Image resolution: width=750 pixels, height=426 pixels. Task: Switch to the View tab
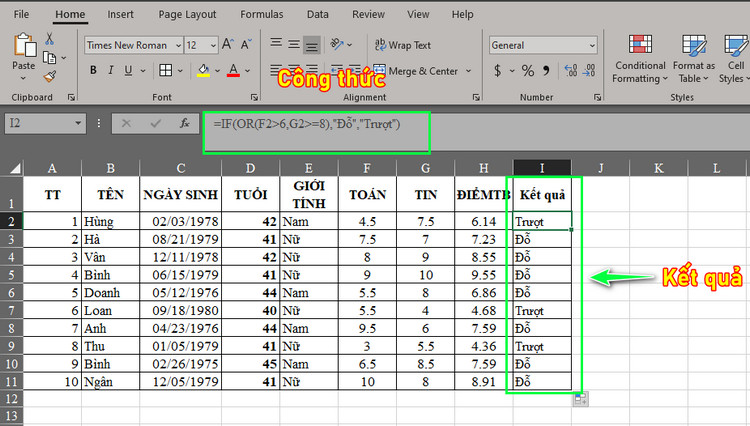[418, 14]
